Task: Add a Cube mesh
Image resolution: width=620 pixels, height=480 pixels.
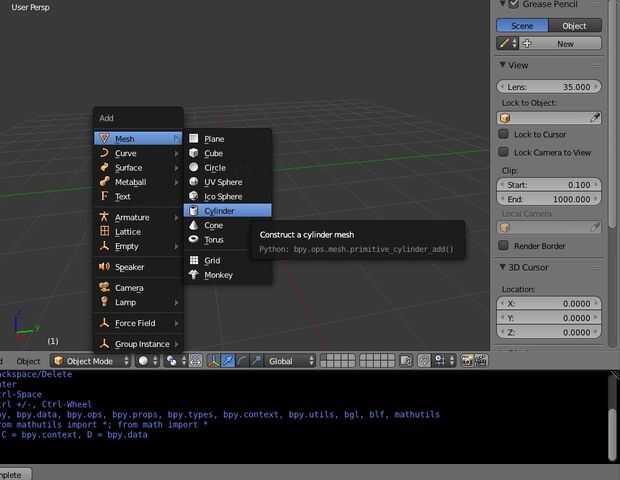Action: click(x=228, y=153)
